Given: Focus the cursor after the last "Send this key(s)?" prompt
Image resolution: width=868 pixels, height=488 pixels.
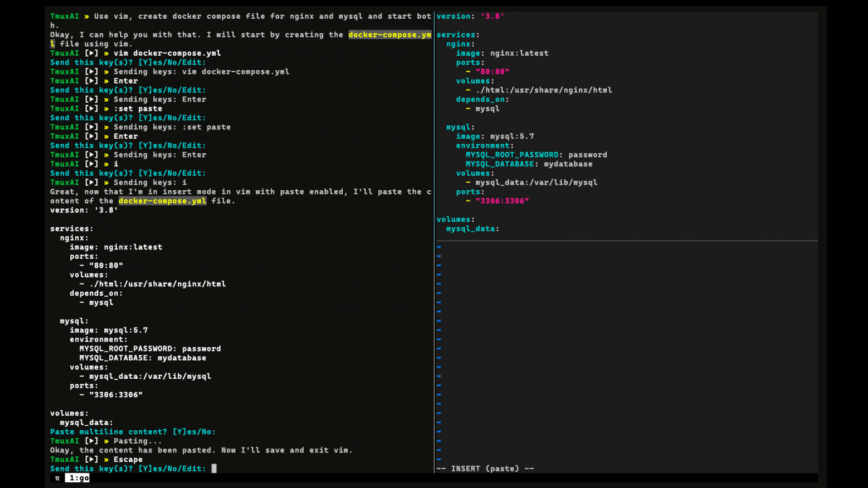Looking at the screenshot, I should click(x=214, y=468).
